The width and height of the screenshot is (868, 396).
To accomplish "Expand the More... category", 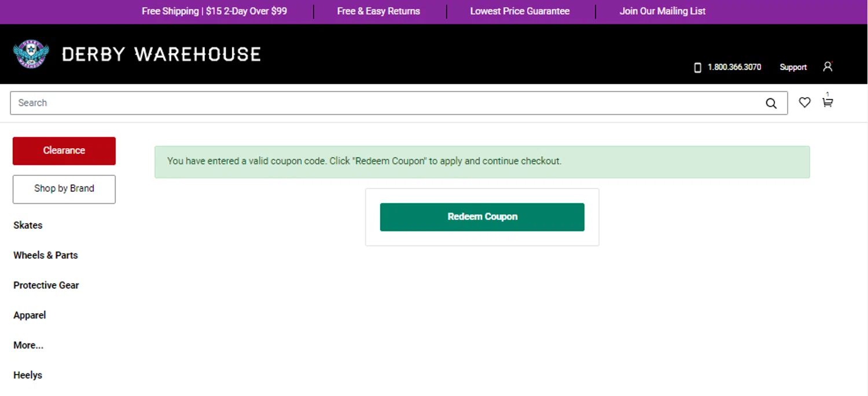I will tap(28, 346).
